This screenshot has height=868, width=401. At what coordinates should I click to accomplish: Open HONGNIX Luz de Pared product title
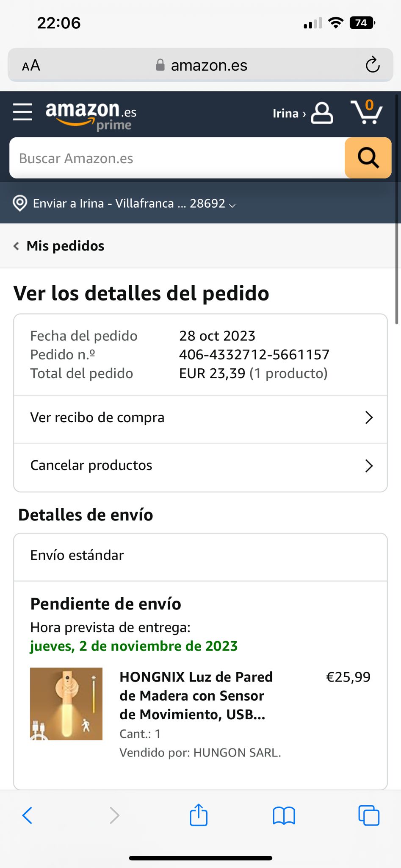pyautogui.click(x=196, y=696)
